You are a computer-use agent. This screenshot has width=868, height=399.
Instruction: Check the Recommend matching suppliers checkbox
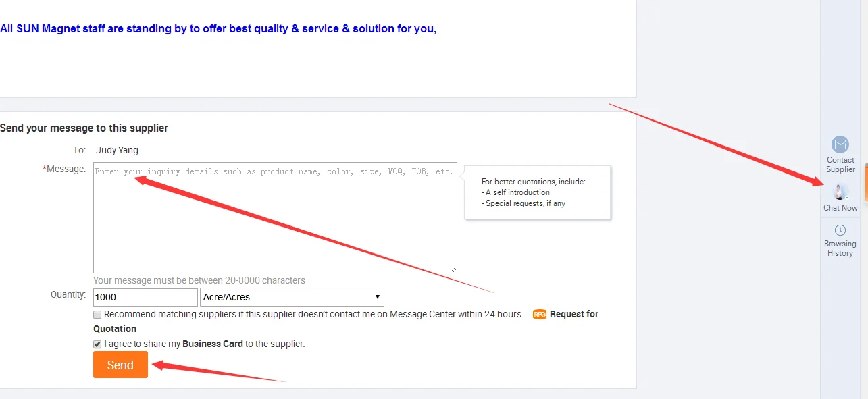[97, 315]
